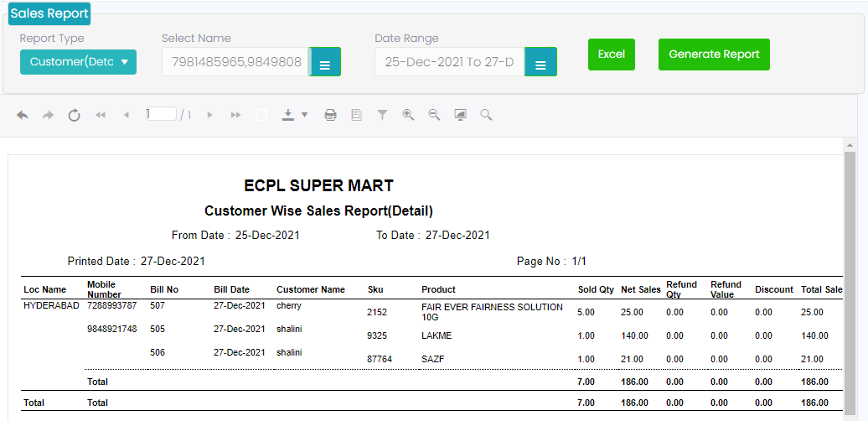Print the sales report
The height and width of the screenshot is (421, 868).
click(330, 115)
